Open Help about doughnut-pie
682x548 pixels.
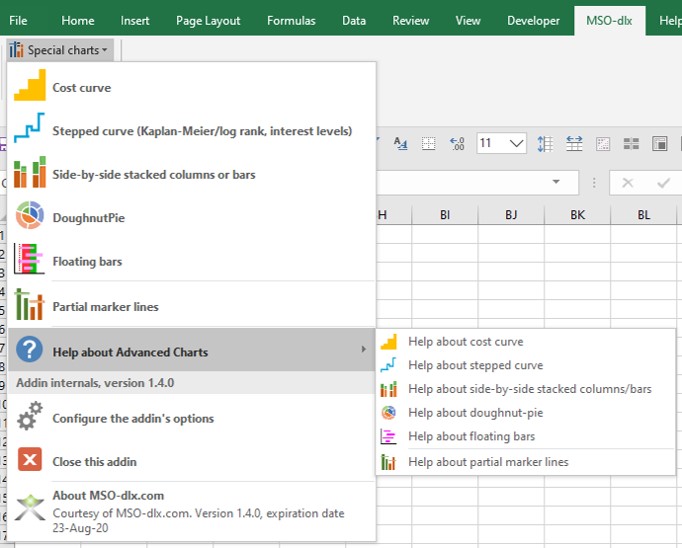(x=525, y=412)
